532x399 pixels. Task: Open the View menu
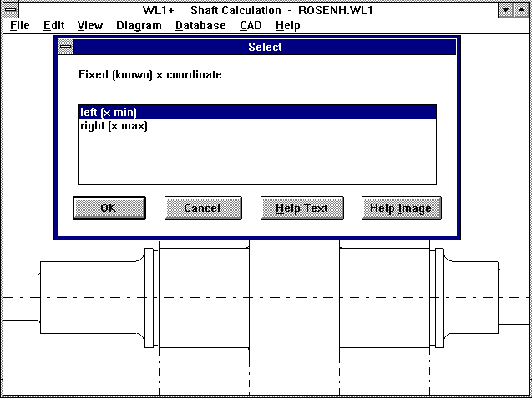(89, 26)
